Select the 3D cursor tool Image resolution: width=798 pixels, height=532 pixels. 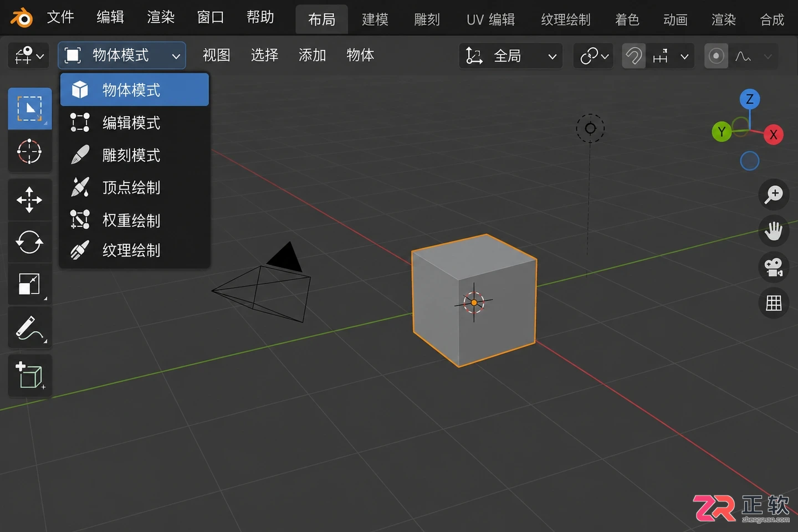pos(30,151)
